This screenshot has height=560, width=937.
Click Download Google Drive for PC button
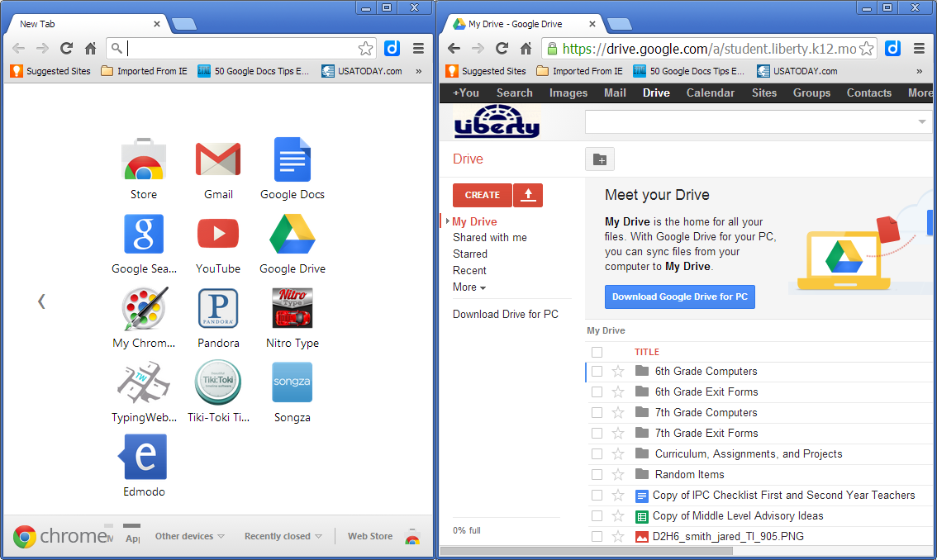point(680,297)
